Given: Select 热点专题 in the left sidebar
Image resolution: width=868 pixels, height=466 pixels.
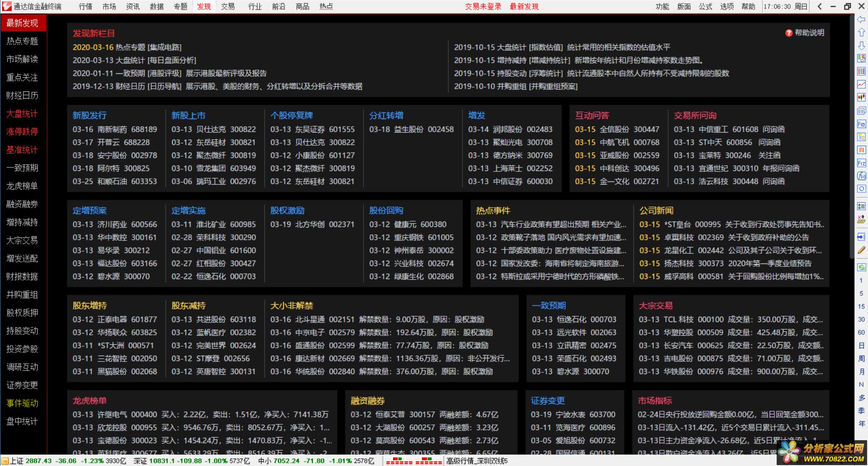Looking at the screenshot, I should (23, 41).
